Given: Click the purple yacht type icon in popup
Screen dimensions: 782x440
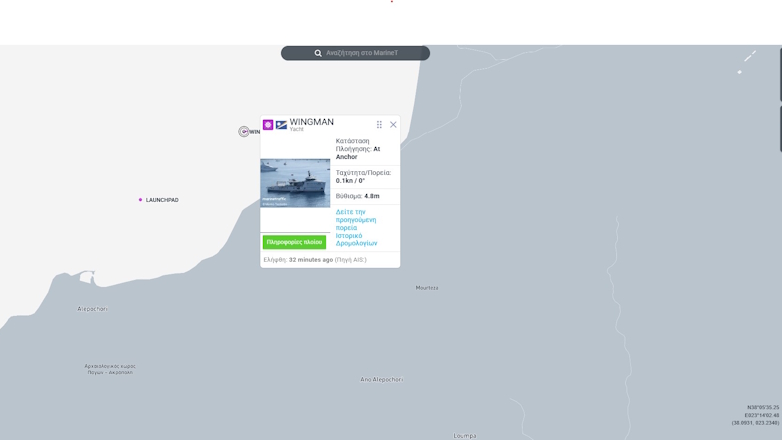Looking at the screenshot, I should (268, 125).
